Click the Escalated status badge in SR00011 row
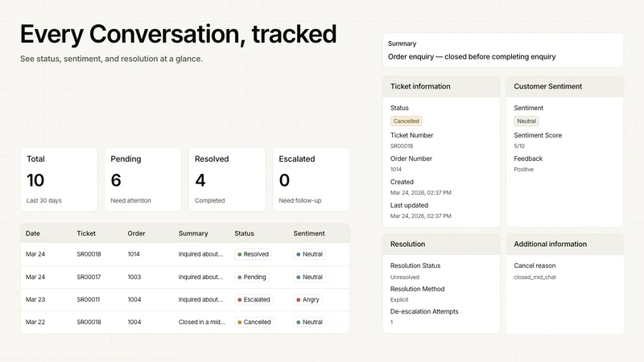The width and height of the screenshot is (644, 362). click(x=254, y=299)
